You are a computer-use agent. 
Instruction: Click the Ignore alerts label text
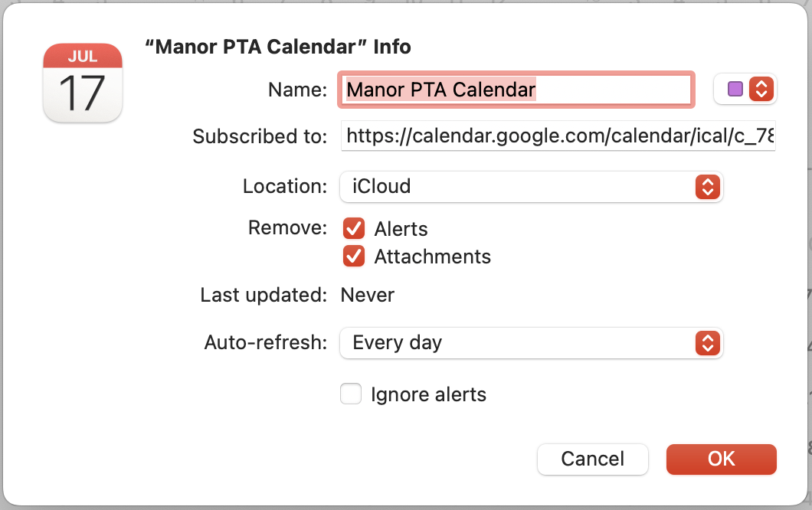[428, 394]
